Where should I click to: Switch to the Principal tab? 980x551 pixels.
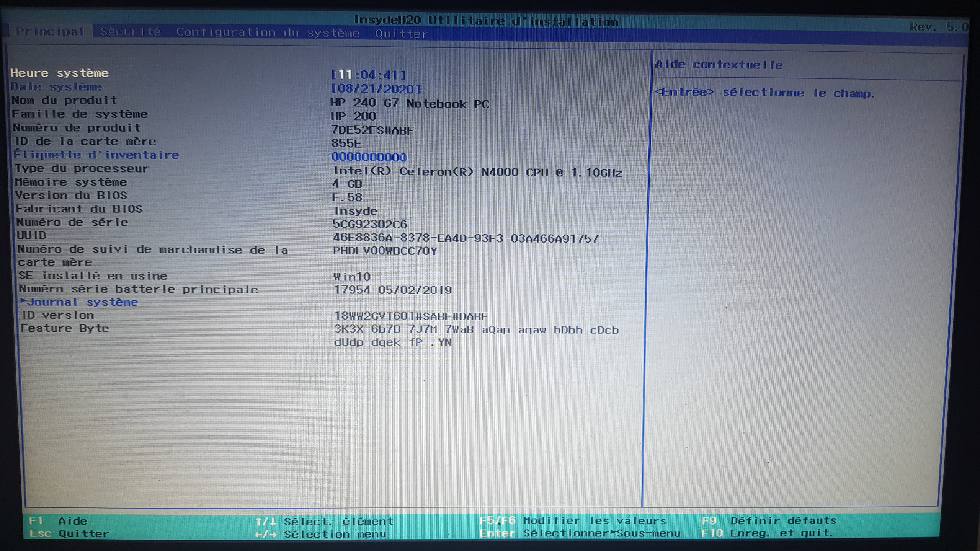50,31
